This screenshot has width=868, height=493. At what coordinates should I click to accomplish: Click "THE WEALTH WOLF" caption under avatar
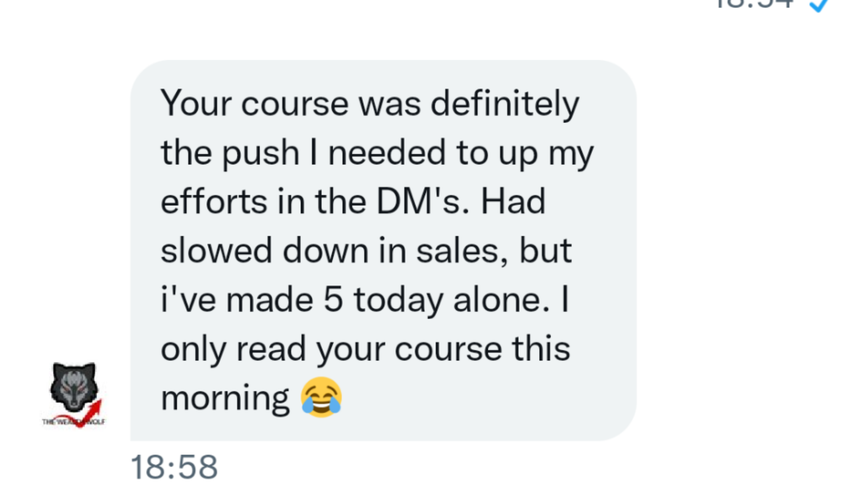pyautogui.click(x=73, y=421)
